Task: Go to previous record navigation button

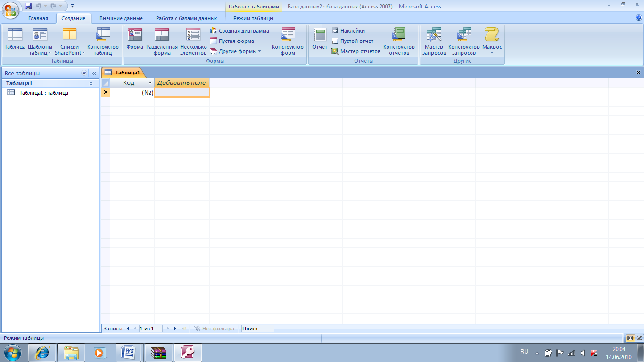Action: (x=135, y=329)
